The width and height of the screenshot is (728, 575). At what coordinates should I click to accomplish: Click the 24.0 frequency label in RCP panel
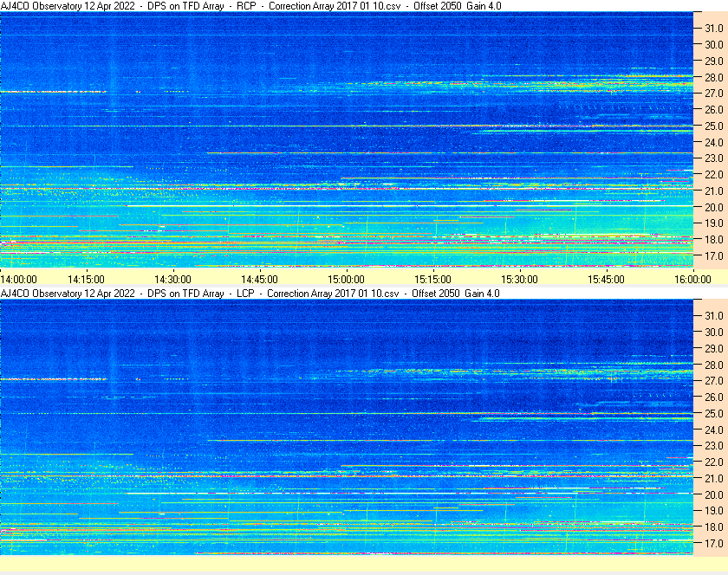pos(713,143)
